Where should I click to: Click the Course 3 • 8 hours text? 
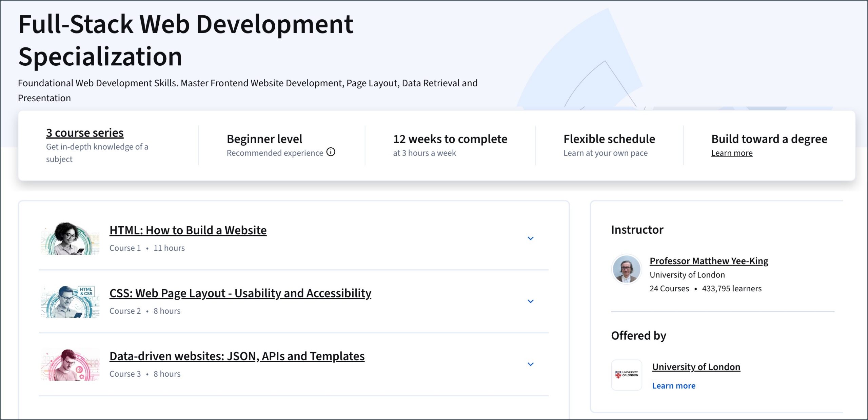[145, 374]
